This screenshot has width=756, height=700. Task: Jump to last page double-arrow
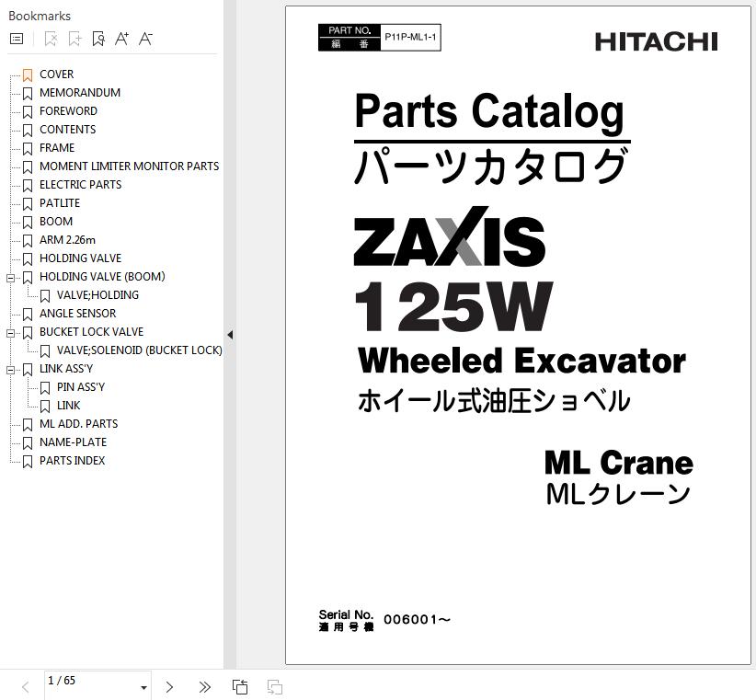tap(204, 687)
